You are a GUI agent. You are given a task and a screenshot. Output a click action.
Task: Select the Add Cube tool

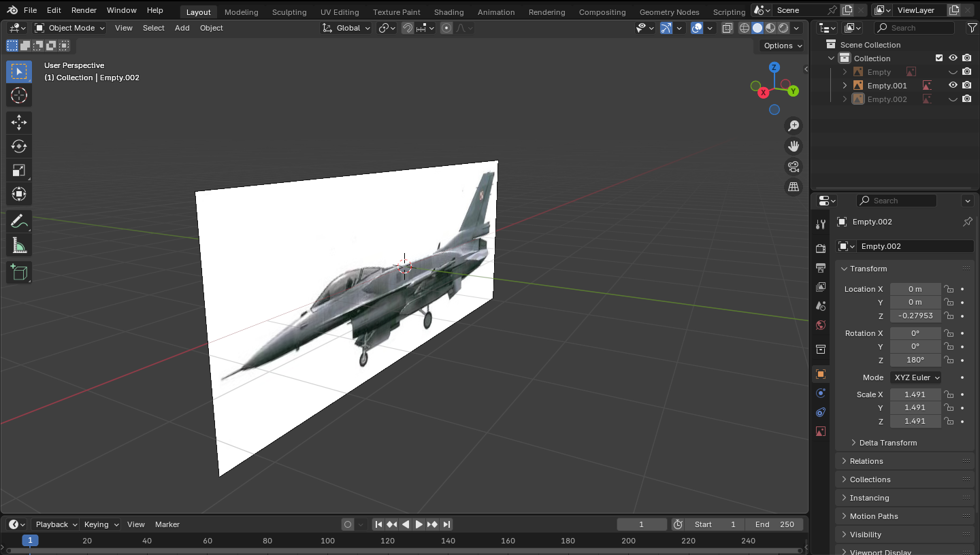pyautogui.click(x=19, y=273)
